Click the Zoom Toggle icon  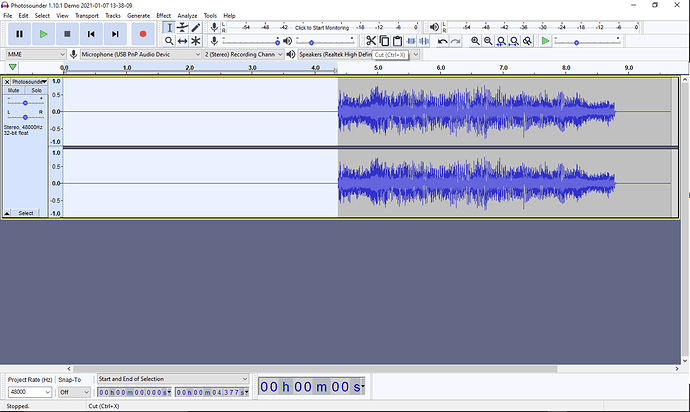[x=527, y=41]
